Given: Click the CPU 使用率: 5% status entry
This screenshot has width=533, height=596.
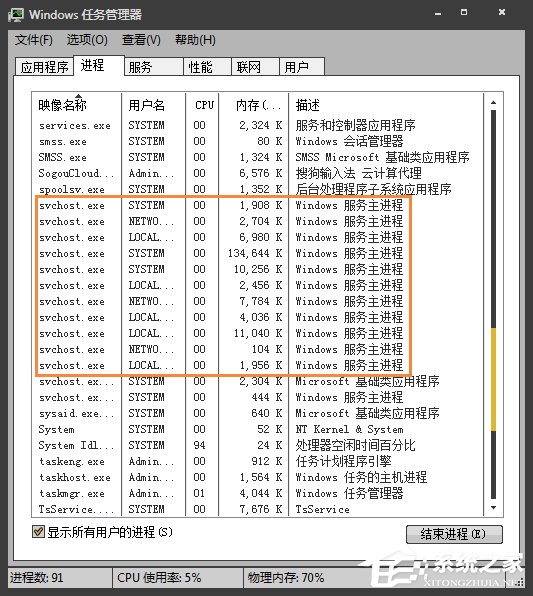Looking at the screenshot, I should coord(159,578).
